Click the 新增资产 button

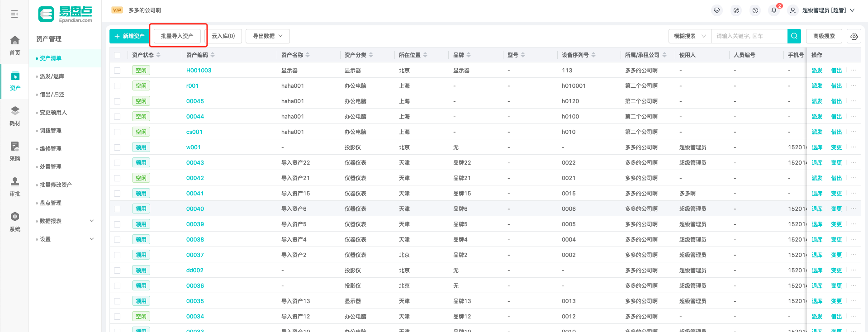(x=129, y=36)
